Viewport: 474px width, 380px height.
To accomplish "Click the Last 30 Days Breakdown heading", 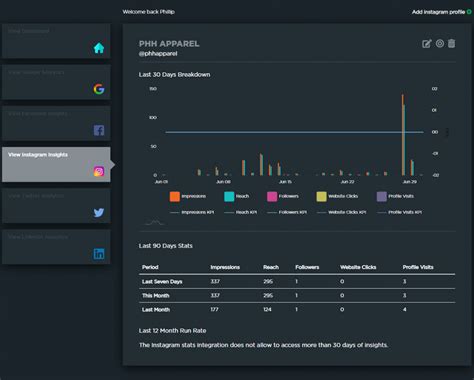I will tap(174, 75).
